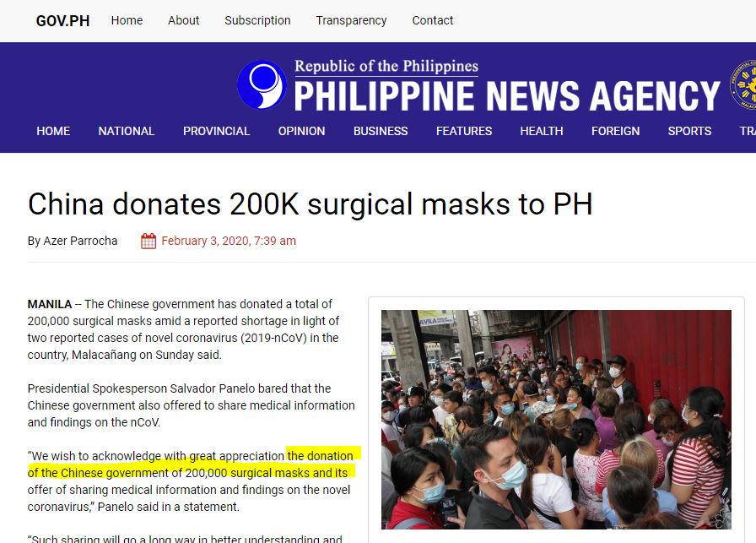Open the SPORTS section
The image size is (756, 543).
[689, 131]
